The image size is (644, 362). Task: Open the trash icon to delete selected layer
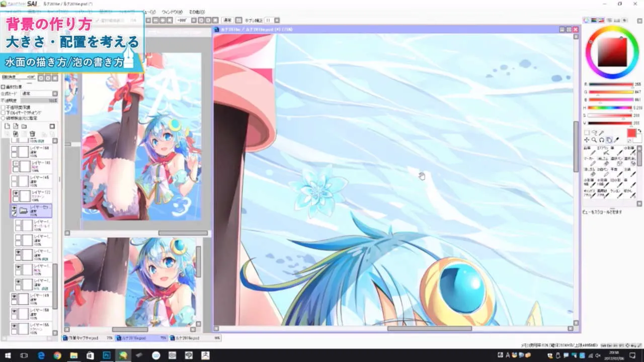33,134
